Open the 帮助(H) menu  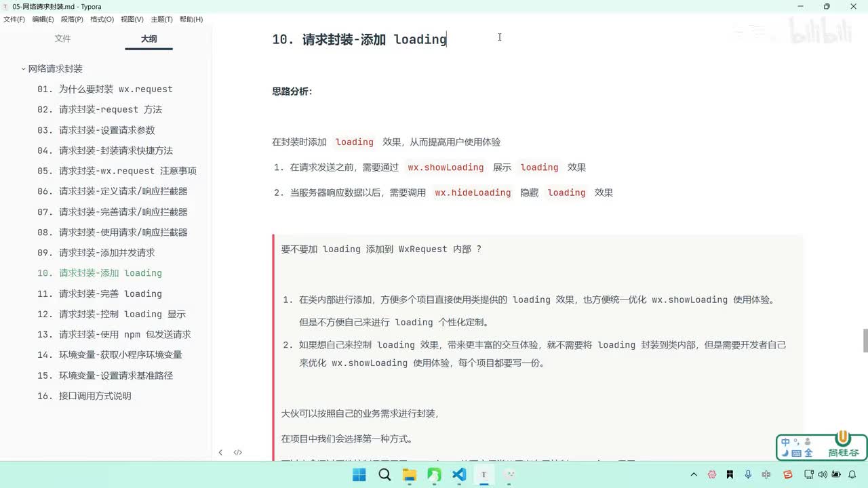tap(191, 19)
